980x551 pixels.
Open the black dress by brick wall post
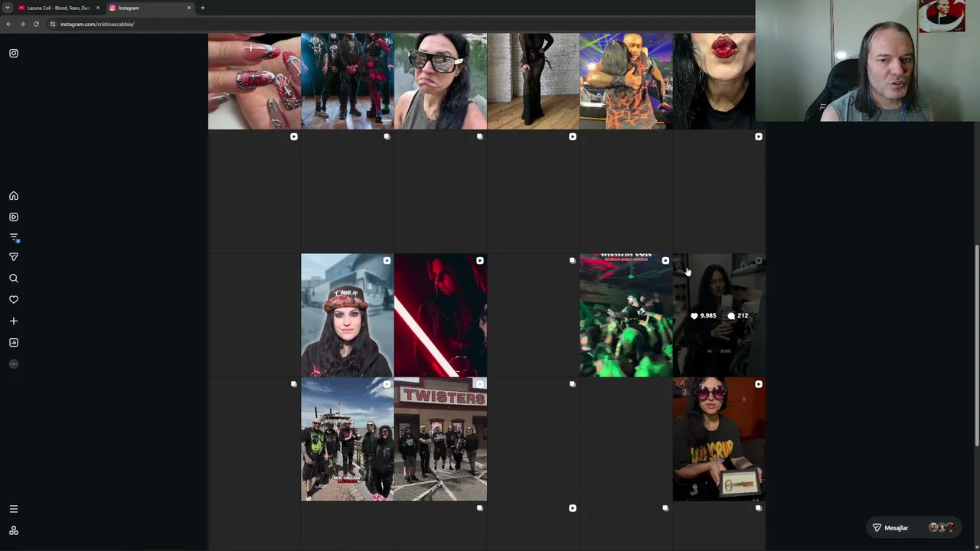click(x=534, y=80)
